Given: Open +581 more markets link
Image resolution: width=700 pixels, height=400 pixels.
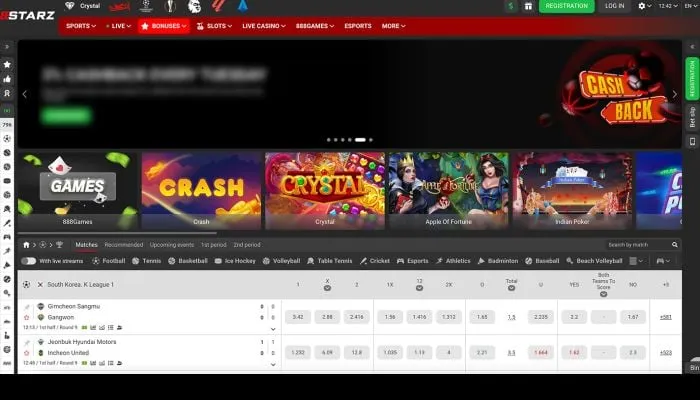Looking at the screenshot, I should pyautogui.click(x=666, y=317).
